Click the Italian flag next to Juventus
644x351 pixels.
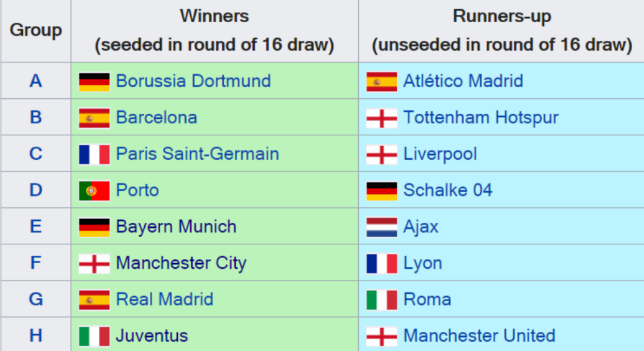94,336
